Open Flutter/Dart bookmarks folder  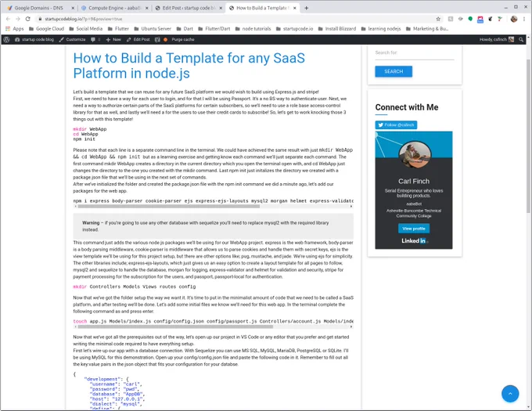pos(214,29)
